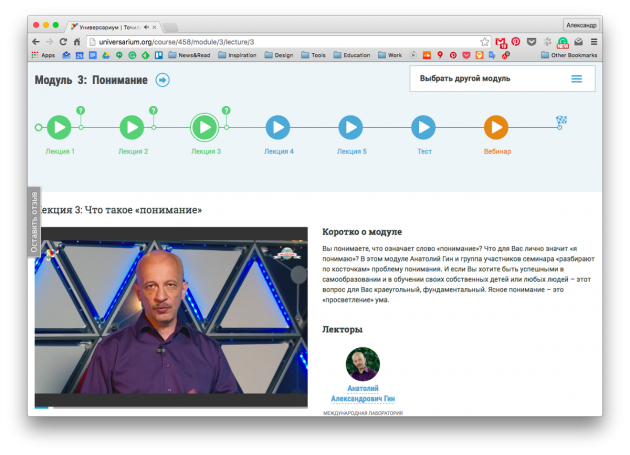Play Лекция 1 green circle icon

point(59,127)
